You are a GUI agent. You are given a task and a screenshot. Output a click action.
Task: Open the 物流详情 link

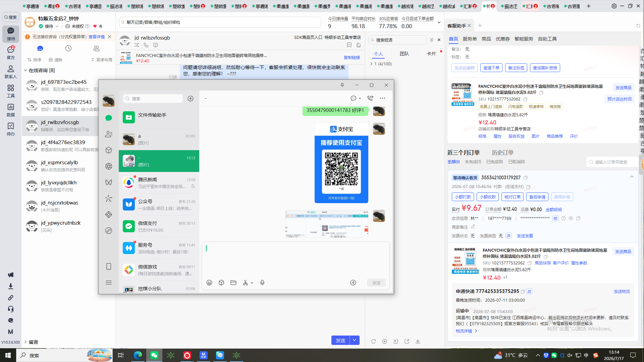[x=466, y=331]
